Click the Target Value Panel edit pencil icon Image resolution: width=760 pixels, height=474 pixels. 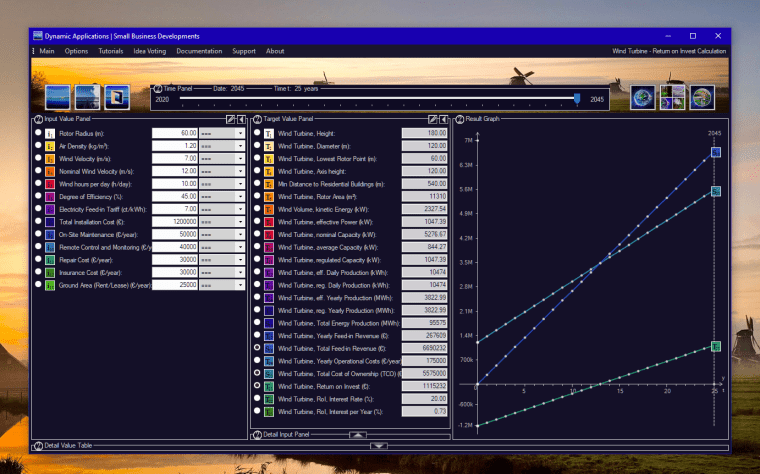[433, 119]
